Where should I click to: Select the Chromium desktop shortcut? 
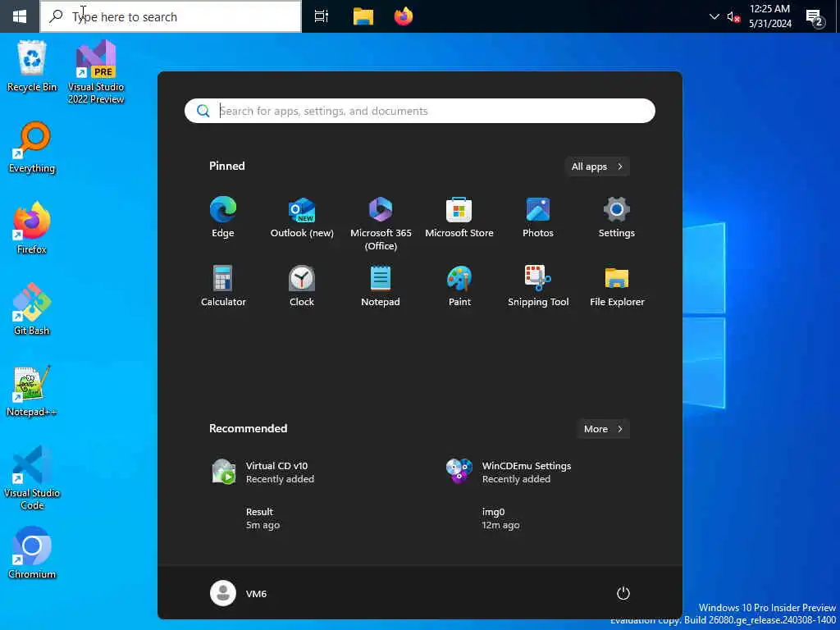point(32,554)
